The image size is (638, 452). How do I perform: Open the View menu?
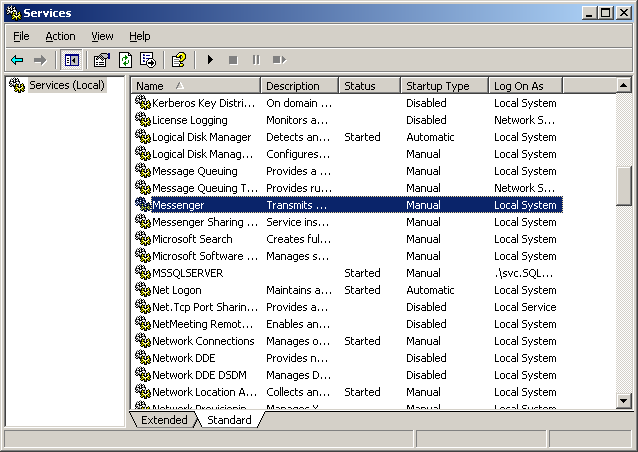point(102,36)
